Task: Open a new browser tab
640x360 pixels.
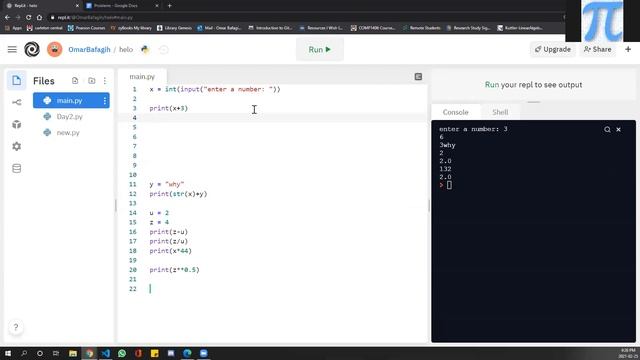Action: pos(169,6)
